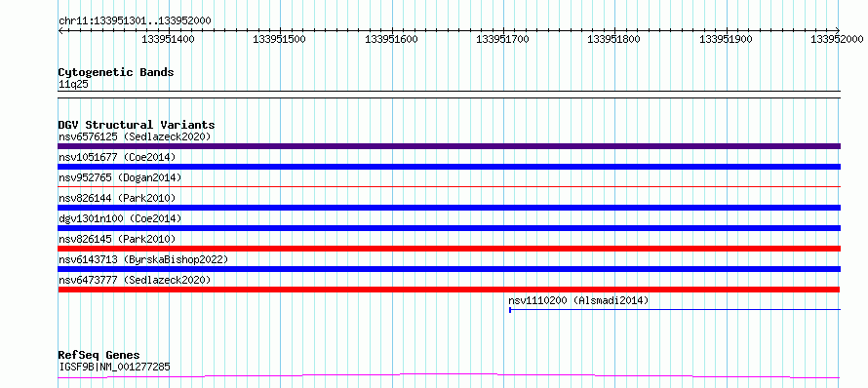
Task: Select the nsv826145 (Park2010) label
Action: click(x=117, y=239)
